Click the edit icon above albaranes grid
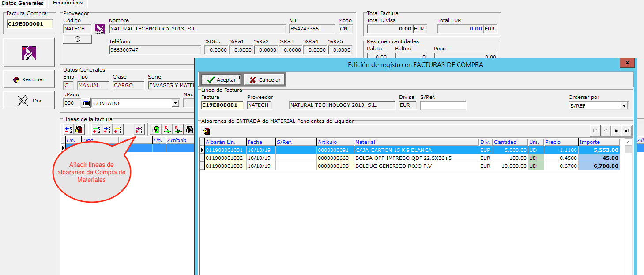The width and height of the screenshot is (644, 275). pyautogui.click(x=206, y=131)
